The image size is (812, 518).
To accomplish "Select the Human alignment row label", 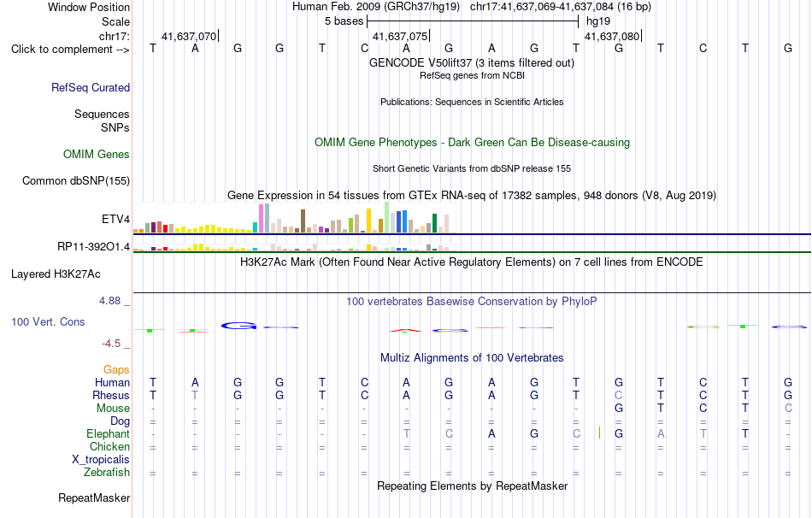I will point(112,382).
